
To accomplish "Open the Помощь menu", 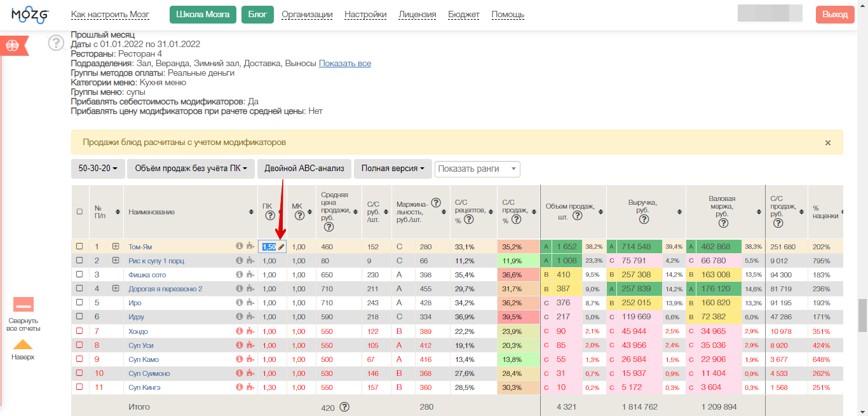I will pyautogui.click(x=508, y=15).
